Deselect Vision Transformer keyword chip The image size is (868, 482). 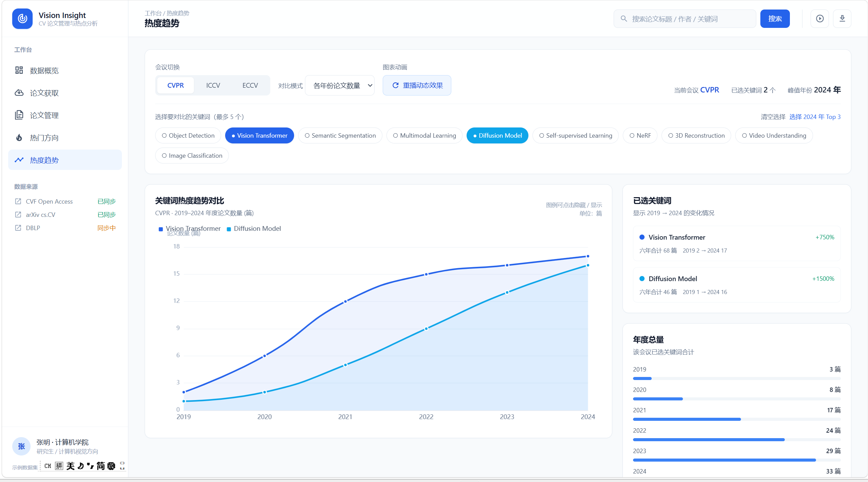(x=259, y=136)
